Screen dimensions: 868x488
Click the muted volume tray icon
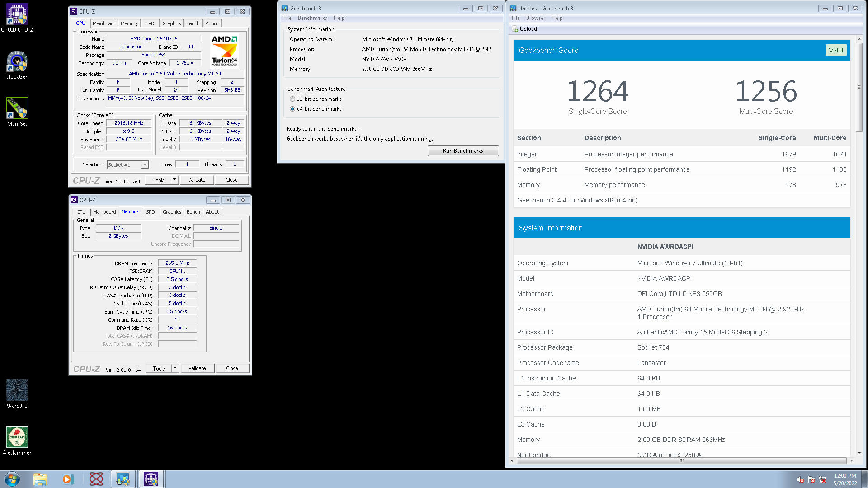pyautogui.click(x=801, y=480)
